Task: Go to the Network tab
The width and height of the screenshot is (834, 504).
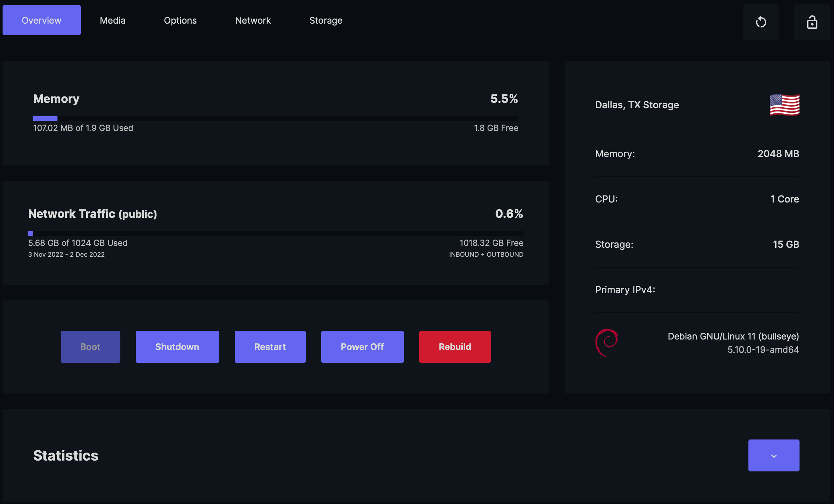Action: (253, 20)
